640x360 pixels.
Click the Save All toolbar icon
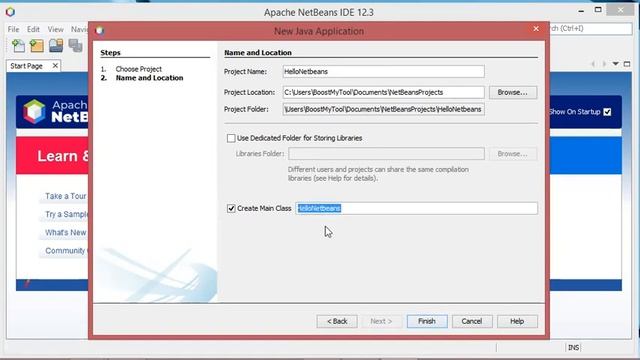pos(76,45)
